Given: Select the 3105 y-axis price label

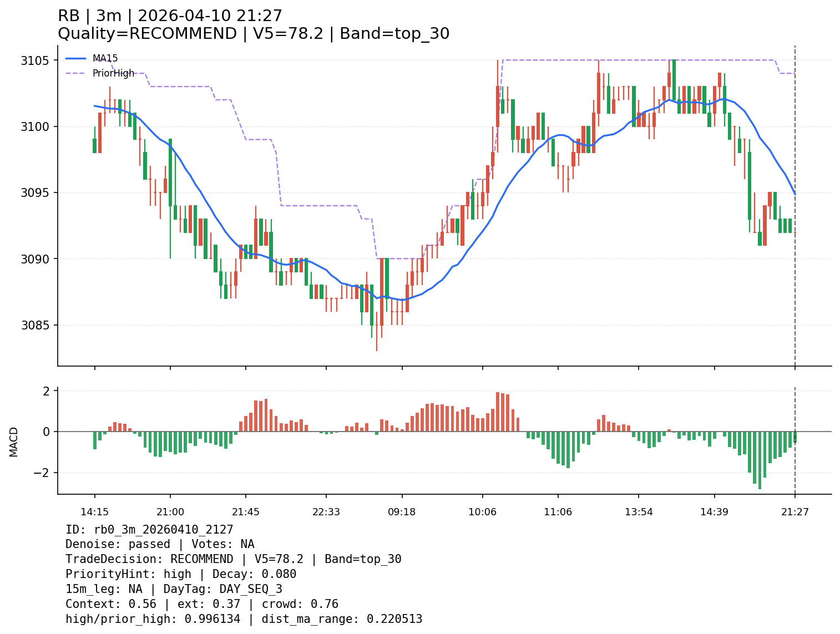Looking at the screenshot, I should coord(35,60).
